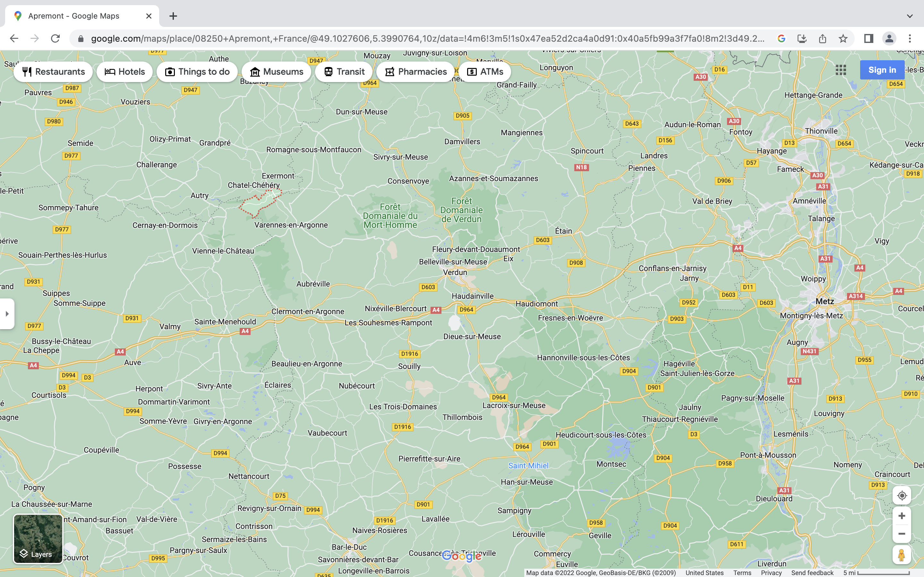Open the Chrome three-dot menu

[910, 38]
